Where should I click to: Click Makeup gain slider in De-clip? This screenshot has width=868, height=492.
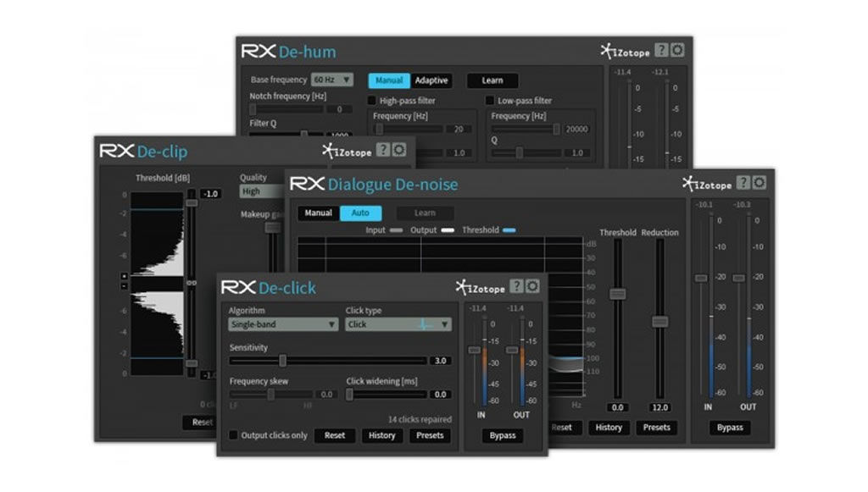click(272, 227)
